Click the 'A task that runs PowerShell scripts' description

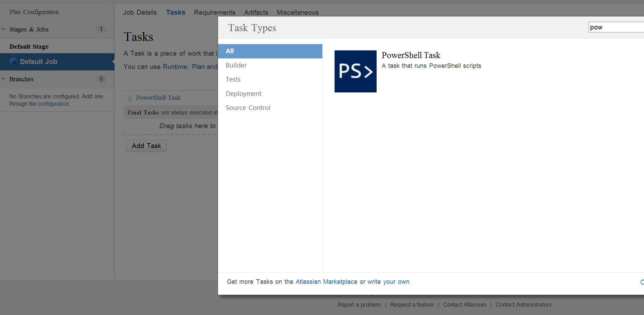431,66
